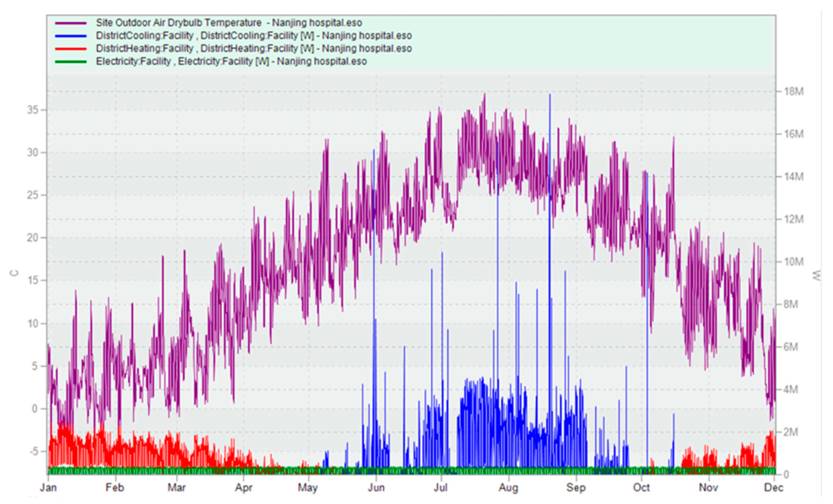Click the Oct x-axis label

click(641, 487)
